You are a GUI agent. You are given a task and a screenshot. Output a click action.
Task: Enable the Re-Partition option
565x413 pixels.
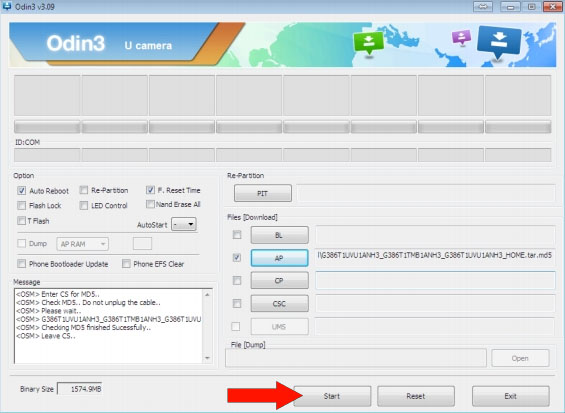84,190
